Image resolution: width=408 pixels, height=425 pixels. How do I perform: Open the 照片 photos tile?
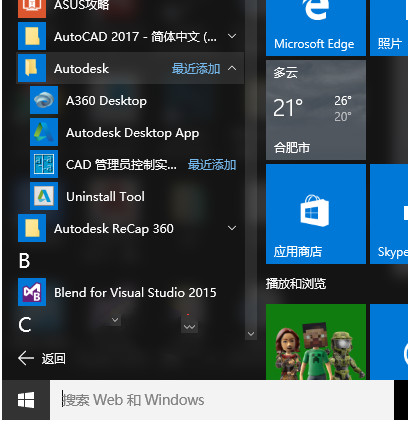click(x=389, y=28)
